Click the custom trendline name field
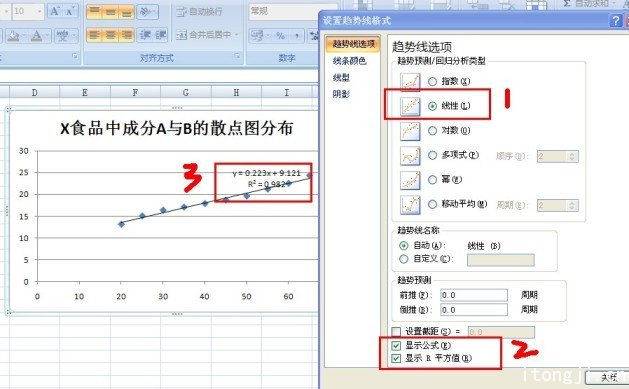The height and width of the screenshot is (389, 629). (x=501, y=259)
